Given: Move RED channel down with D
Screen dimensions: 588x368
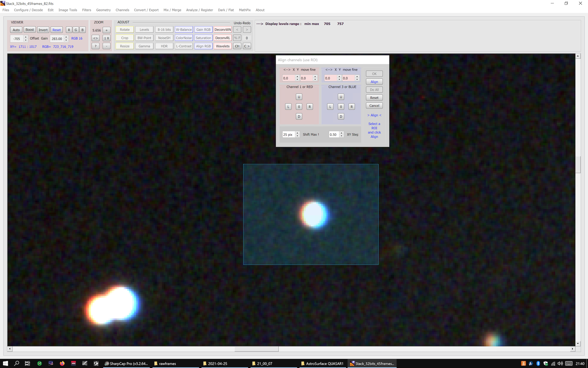Looking at the screenshot, I should [x=299, y=117].
